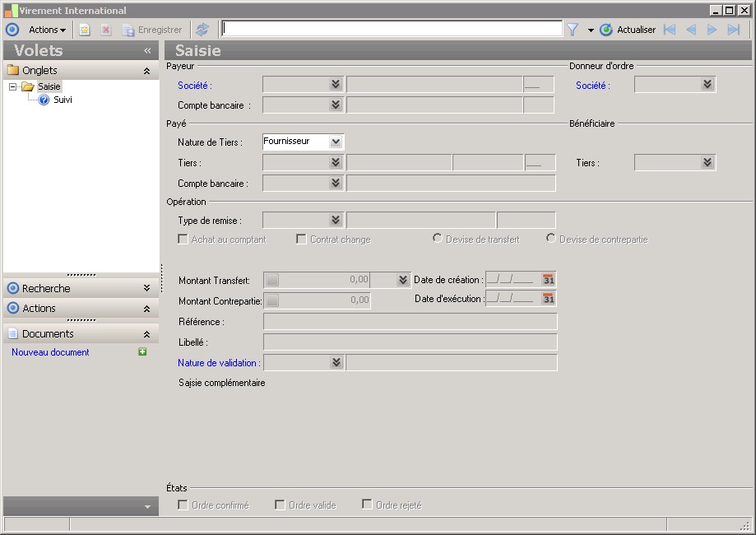
Task: Collapse the Saisie tree node
Action: 13,87
